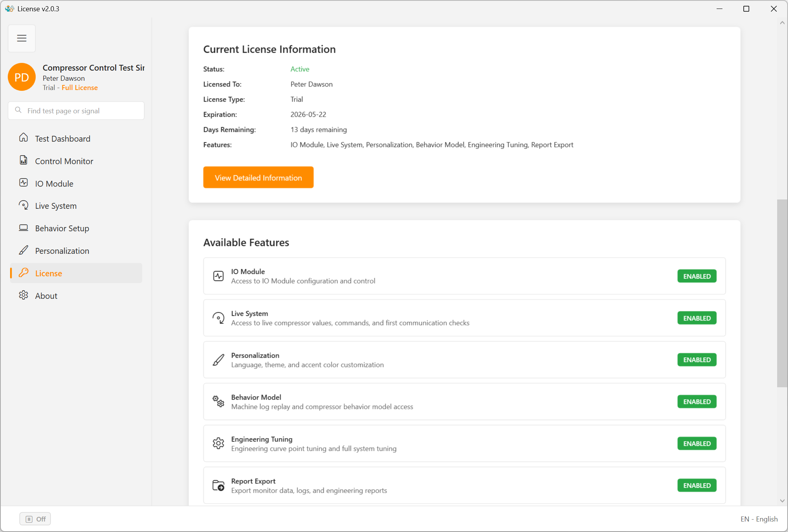The image size is (788, 532).
Task: Click the Behavior Model feature title
Action: coord(256,397)
